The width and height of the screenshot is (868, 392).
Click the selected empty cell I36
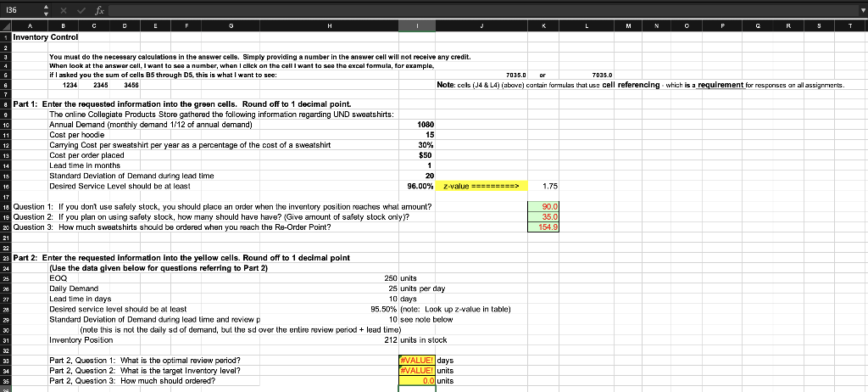(417, 389)
